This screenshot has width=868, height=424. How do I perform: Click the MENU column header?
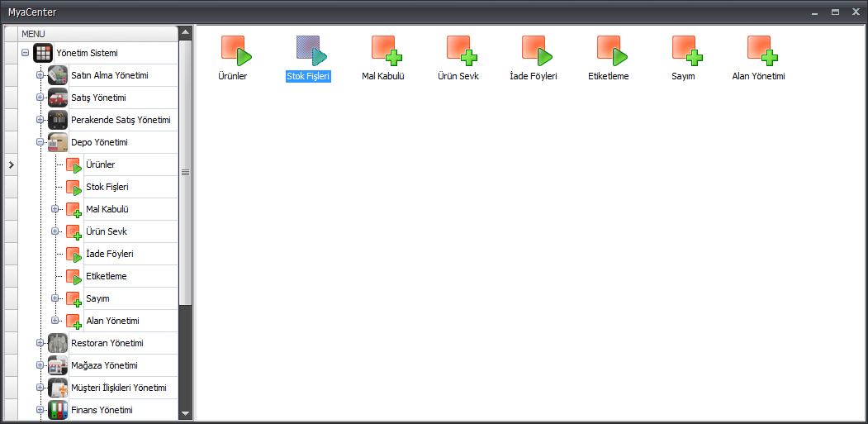click(97, 34)
